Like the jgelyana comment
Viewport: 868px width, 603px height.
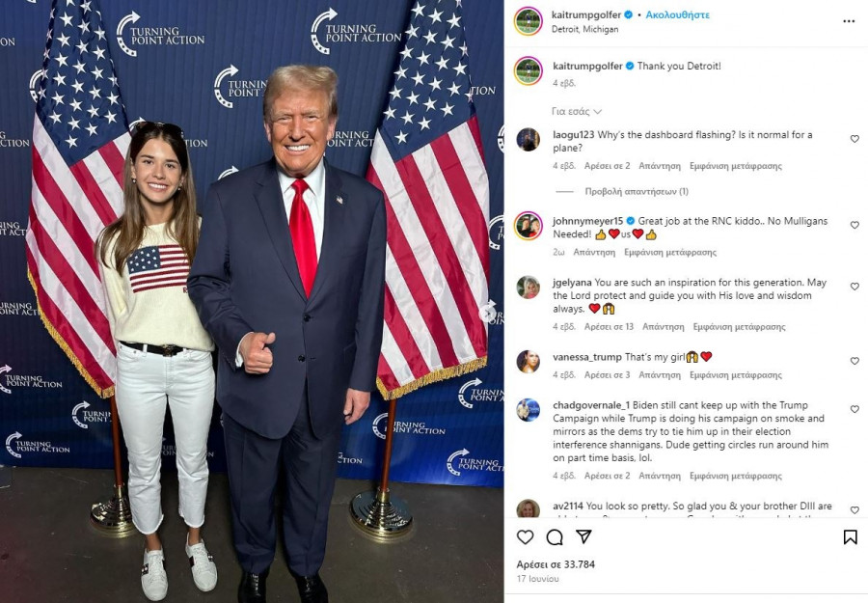854,287
